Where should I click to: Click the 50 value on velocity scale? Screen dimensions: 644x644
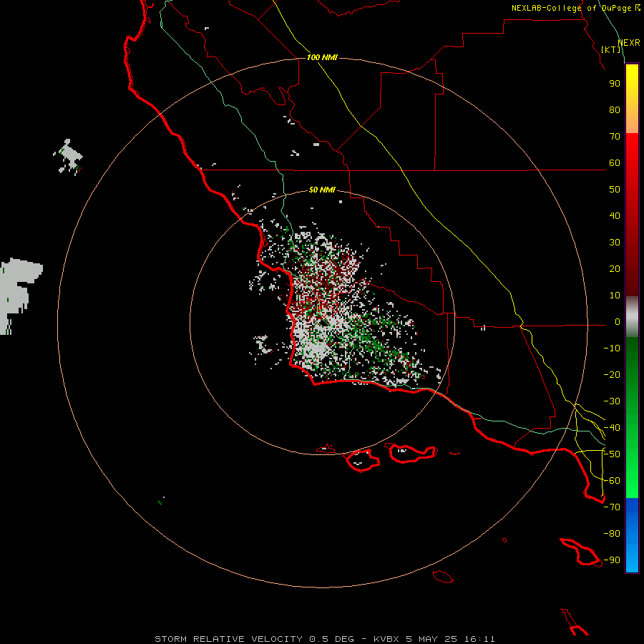(x=615, y=190)
